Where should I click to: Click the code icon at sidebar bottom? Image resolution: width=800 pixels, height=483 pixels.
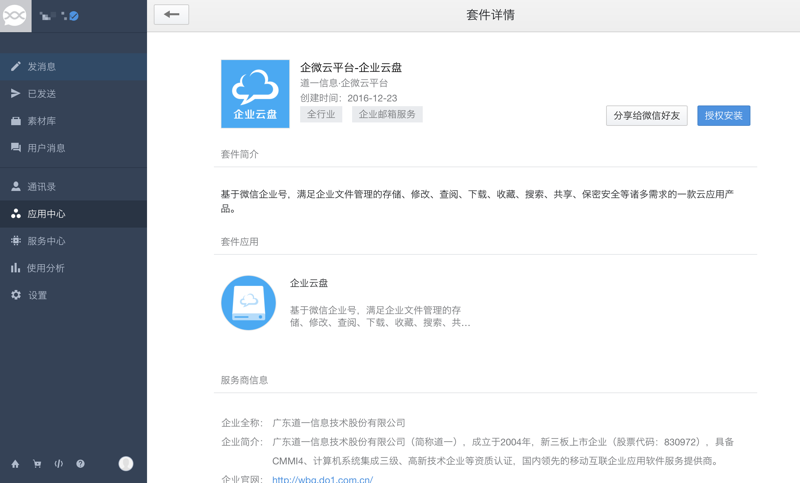(x=59, y=464)
